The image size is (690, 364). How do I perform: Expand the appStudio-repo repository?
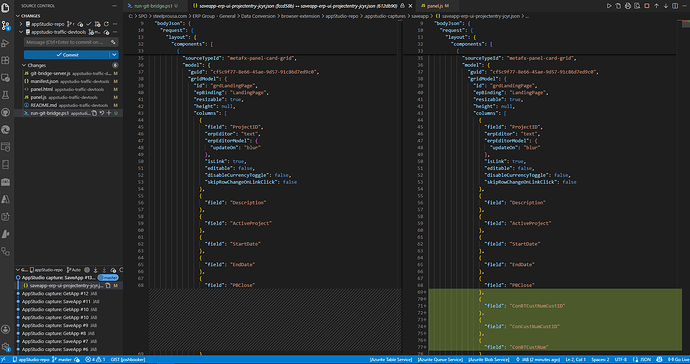(x=21, y=24)
